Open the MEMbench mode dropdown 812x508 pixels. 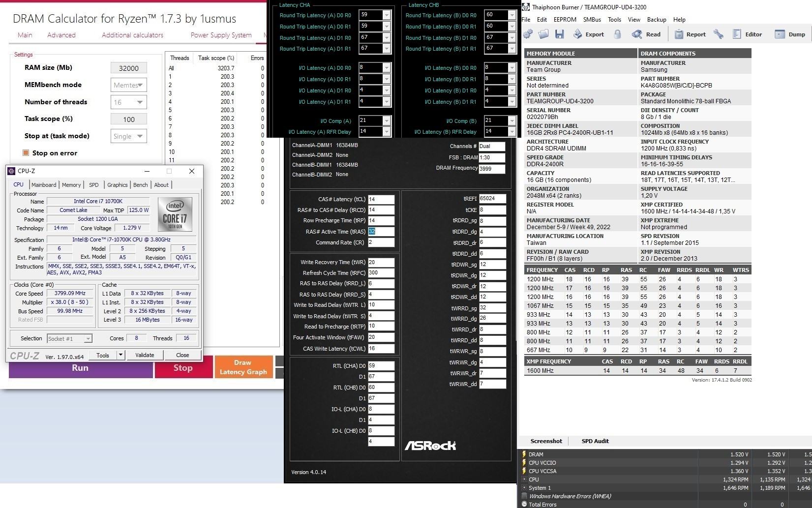point(129,85)
